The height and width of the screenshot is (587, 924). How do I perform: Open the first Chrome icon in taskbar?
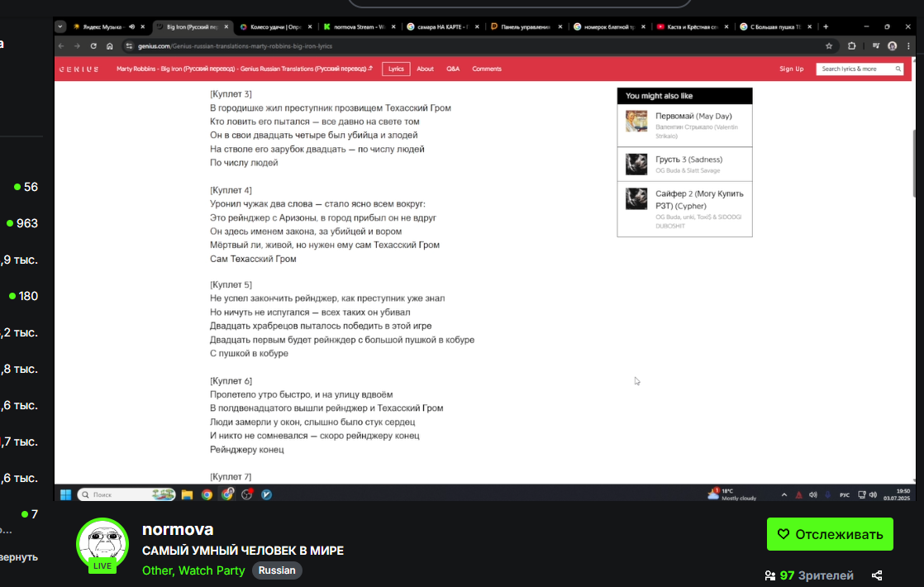[207, 494]
